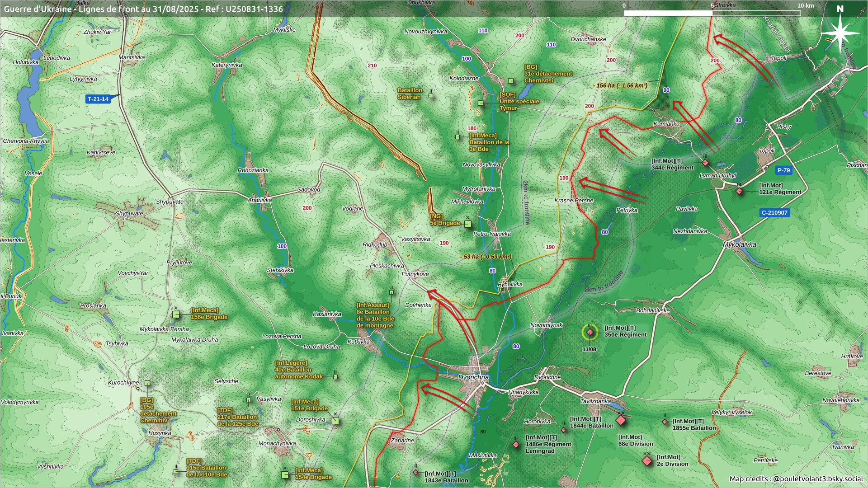Click the Dvorichna town label
Viewport: 868px width, 488px height.
pyautogui.click(x=473, y=377)
